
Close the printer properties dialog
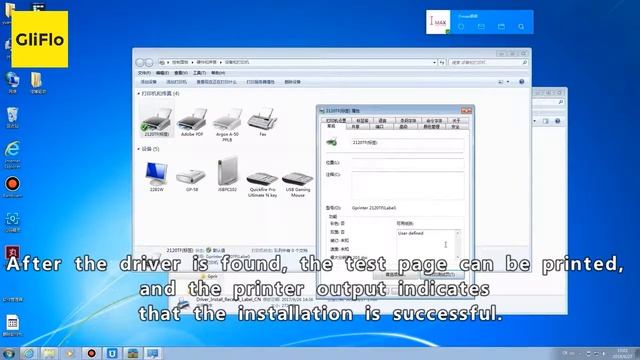coord(466,111)
